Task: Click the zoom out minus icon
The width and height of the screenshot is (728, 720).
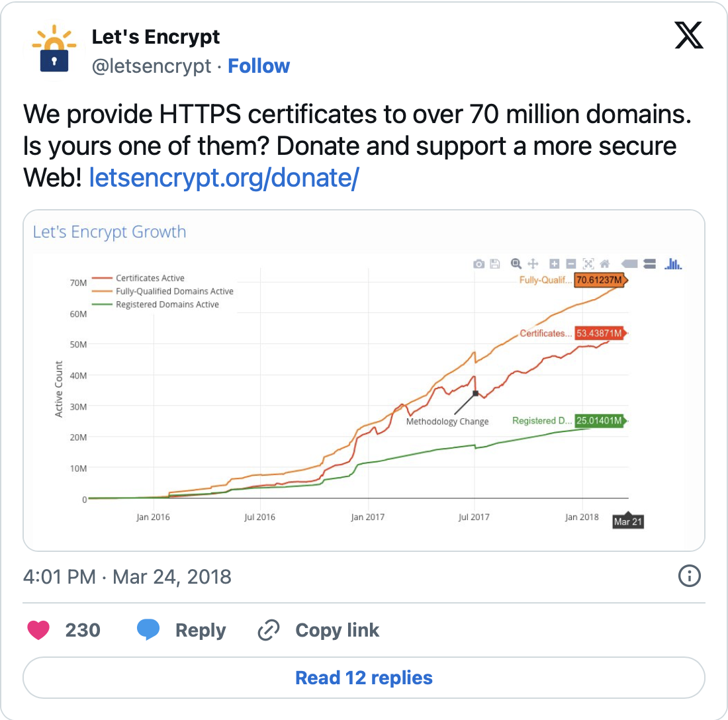Action: (570, 264)
